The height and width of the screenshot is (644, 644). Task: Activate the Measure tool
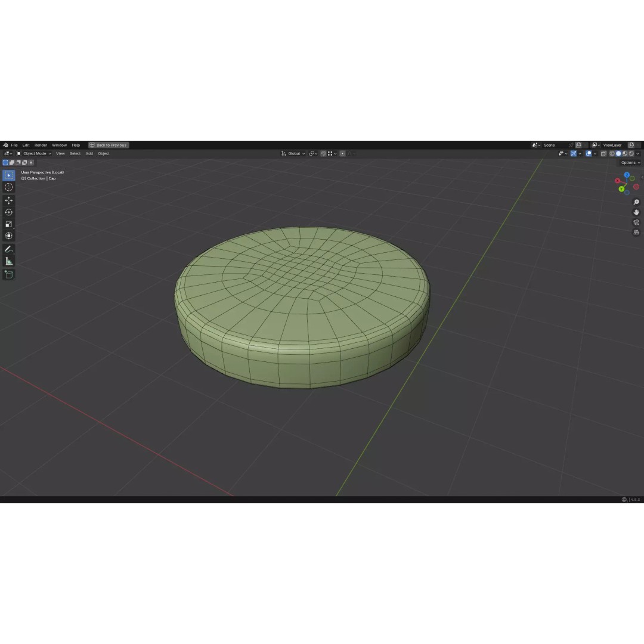pyautogui.click(x=8, y=261)
